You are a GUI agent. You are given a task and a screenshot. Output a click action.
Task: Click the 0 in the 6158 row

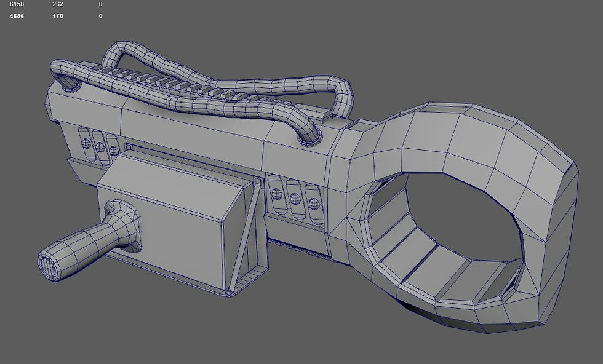coord(101,4)
